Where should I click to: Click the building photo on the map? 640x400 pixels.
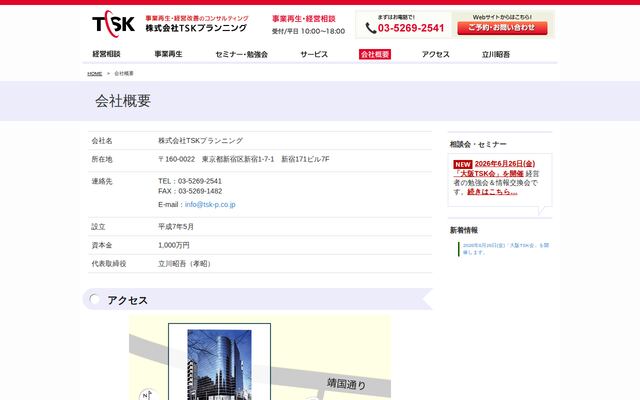(x=219, y=365)
